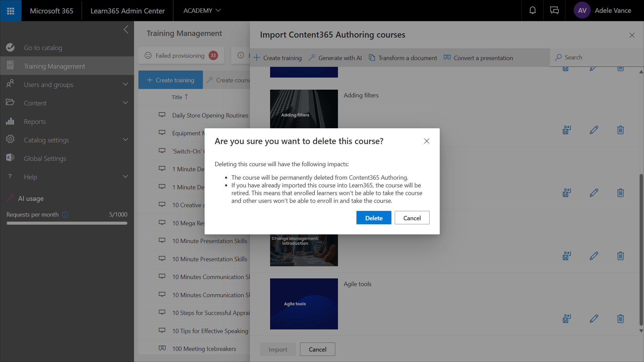This screenshot has width=644, height=362.
Task: Open the ACADEMY dropdown
Action: click(202, 11)
